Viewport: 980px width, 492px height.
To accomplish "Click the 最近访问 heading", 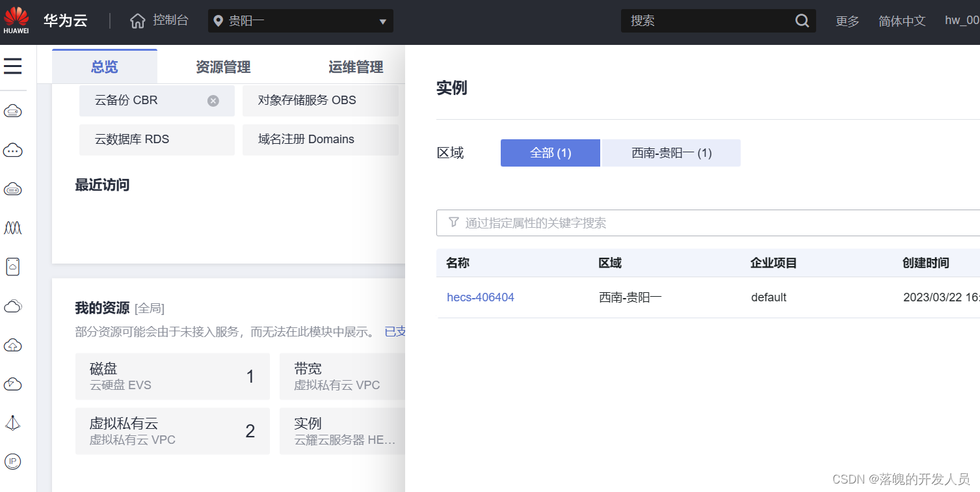I will click(102, 185).
